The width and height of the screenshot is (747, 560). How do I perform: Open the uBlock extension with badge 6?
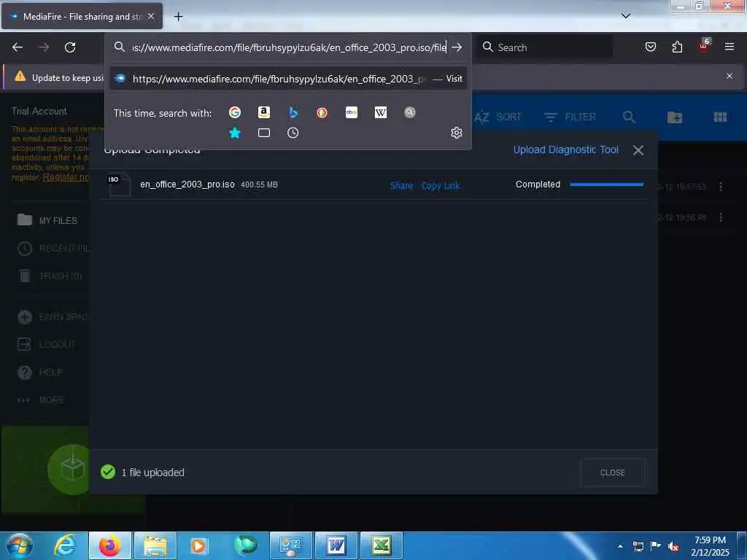tap(704, 46)
